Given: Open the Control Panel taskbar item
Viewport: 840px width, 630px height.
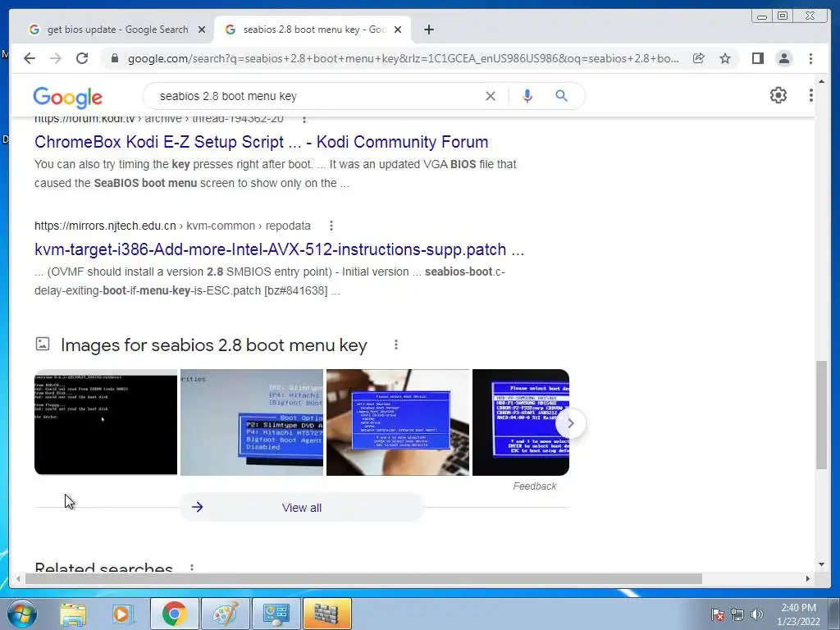Looking at the screenshot, I should coord(276,614).
